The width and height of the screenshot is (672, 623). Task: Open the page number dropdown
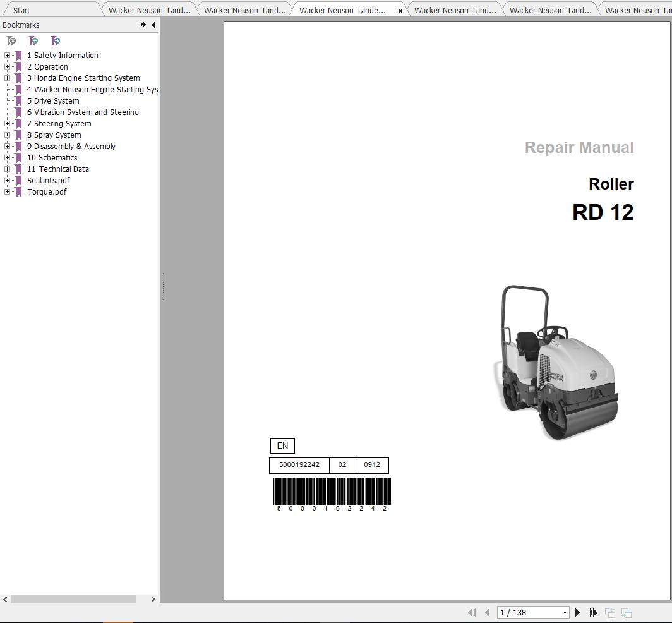coord(565,612)
